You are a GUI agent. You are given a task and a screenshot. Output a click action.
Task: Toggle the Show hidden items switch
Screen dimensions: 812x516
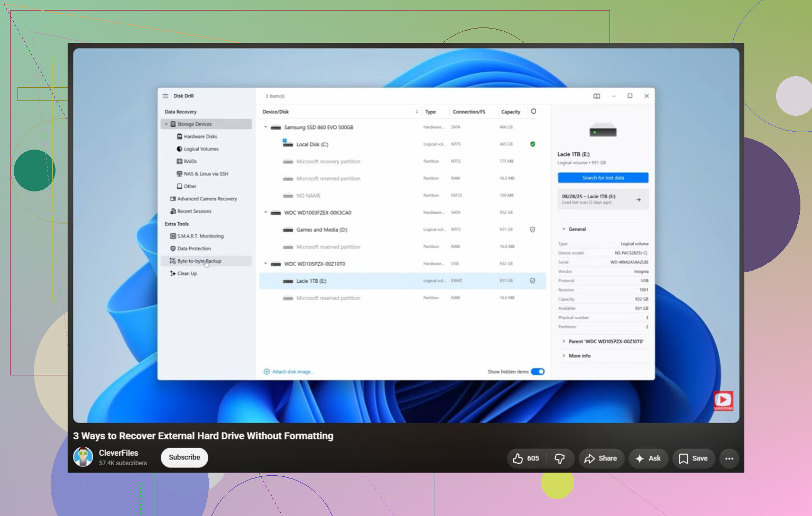coord(538,372)
